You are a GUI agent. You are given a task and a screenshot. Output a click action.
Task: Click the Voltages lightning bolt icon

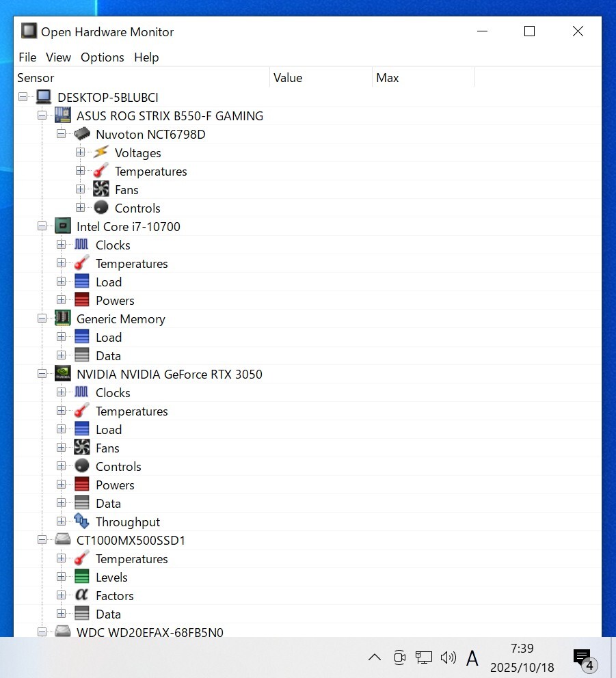click(x=101, y=152)
